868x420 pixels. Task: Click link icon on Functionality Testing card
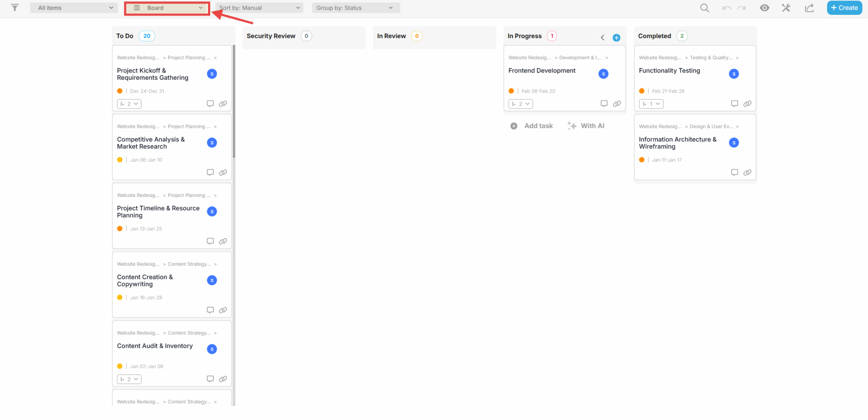[747, 104]
